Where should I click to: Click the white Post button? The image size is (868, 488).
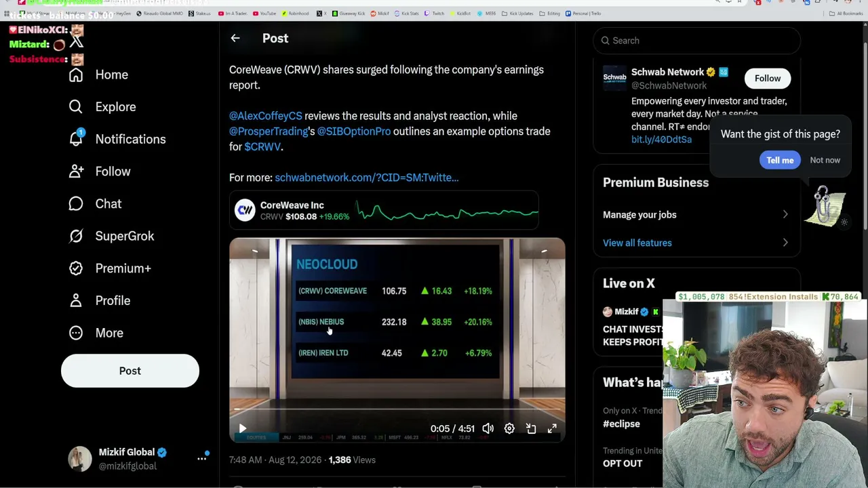pos(130,371)
